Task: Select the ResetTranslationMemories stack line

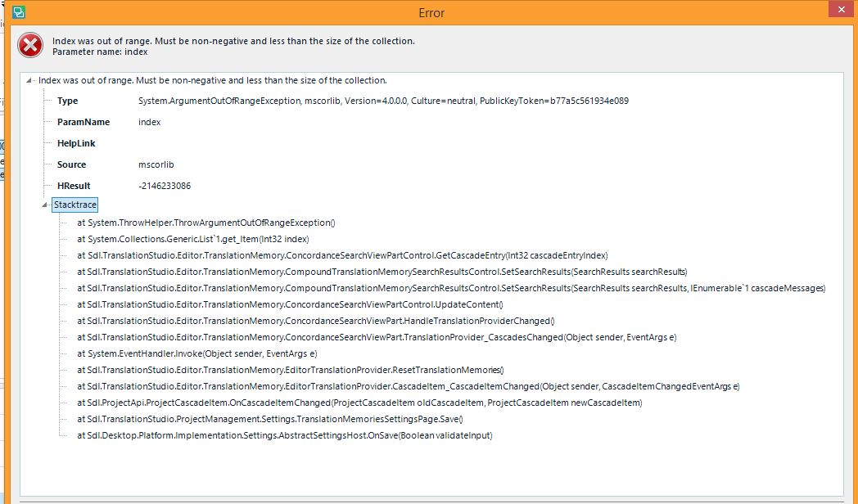Action: 291,371
